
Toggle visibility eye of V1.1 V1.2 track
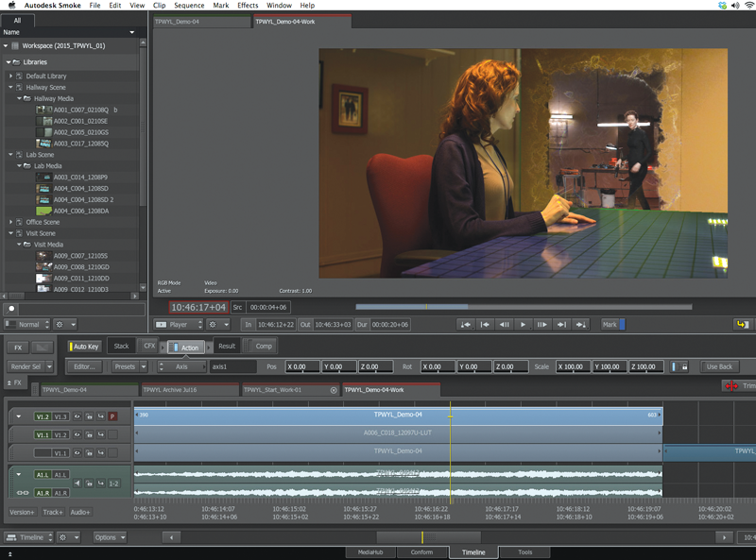pyautogui.click(x=77, y=434)
